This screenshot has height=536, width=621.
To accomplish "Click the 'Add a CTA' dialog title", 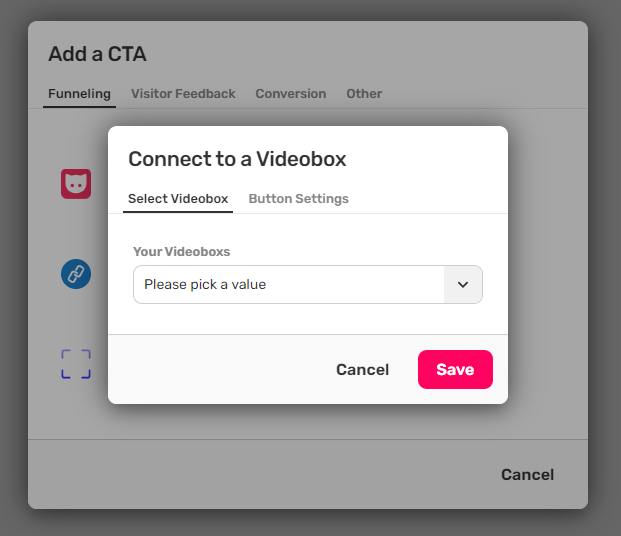I will pos(97,54).
